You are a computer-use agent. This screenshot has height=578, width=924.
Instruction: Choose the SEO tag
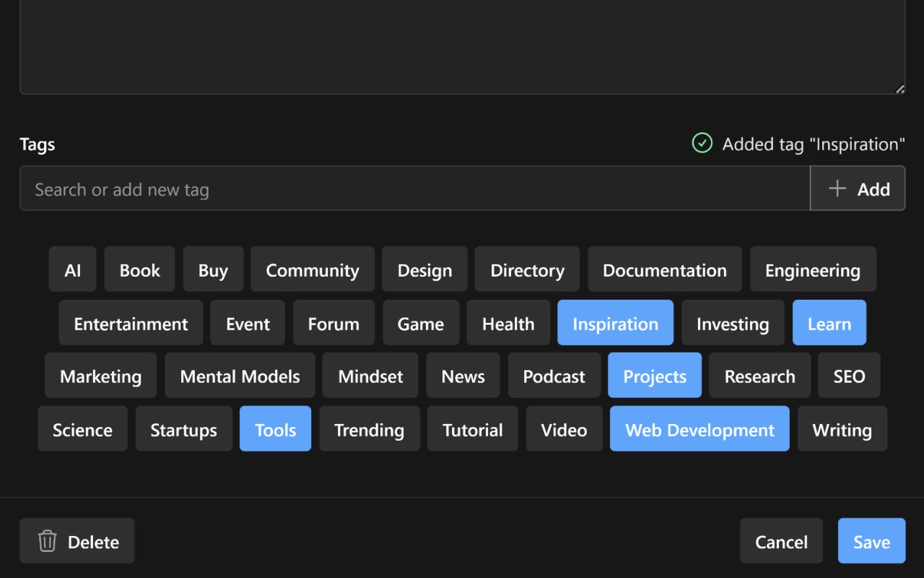coord(849,376)
